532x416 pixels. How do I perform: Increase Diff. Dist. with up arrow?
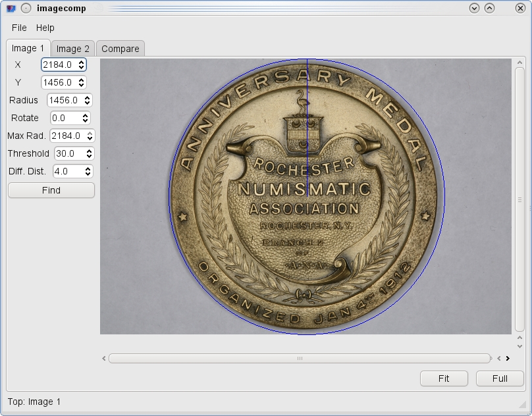point(88,169)
